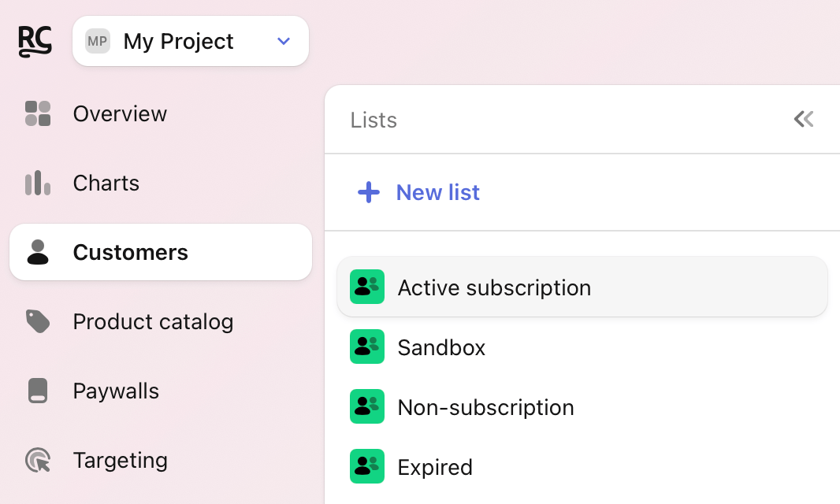The width and height of the screenshot is (840, 504).
Task: Click the Charts bar icon
Action: [38, 183]
